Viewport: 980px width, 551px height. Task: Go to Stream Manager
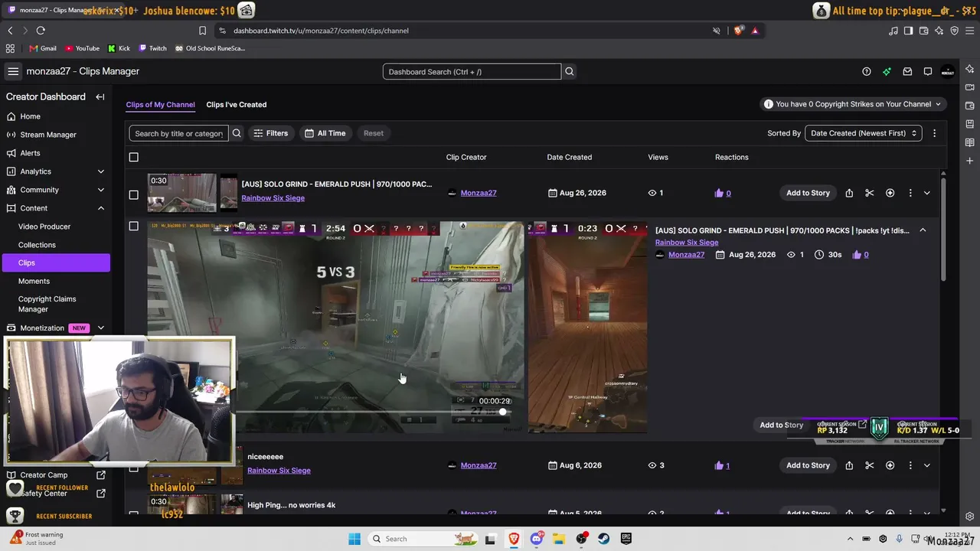pyautogui.click(x=48, y=135)
